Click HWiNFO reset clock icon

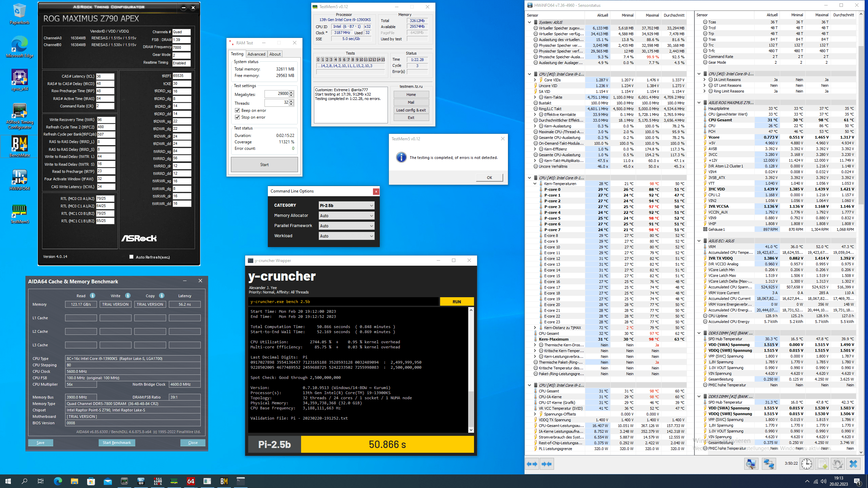[807, 464]
